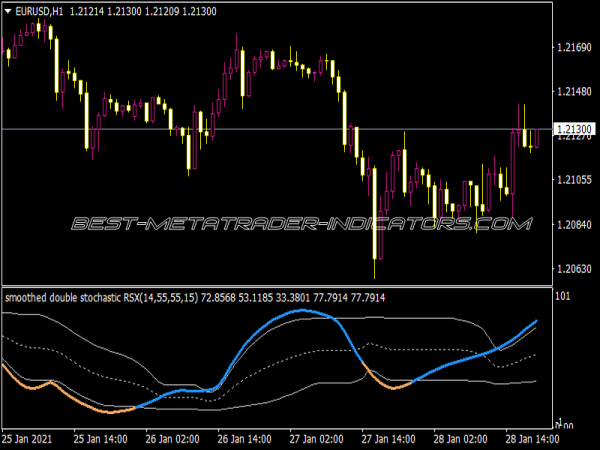Click the 1.21690 price axis label

pyautogui.click(x=574, y=47)
